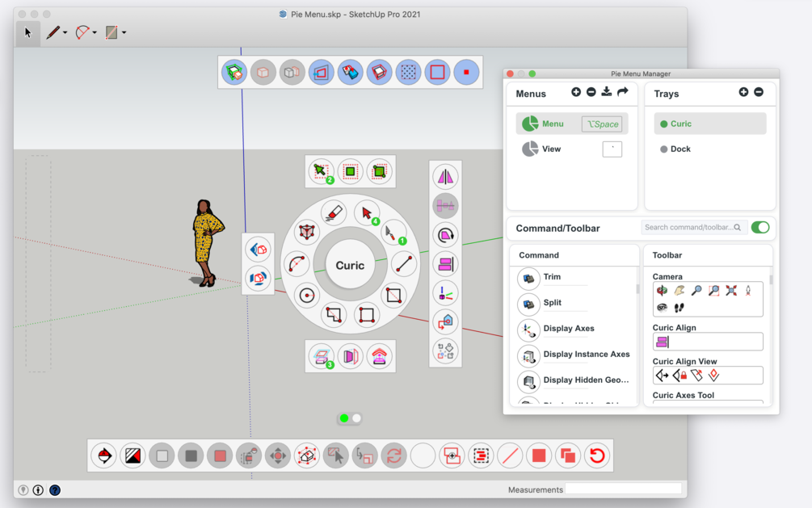Choose the Circle tool in pie menu
Image resolution: width=812 pixels, height=508 pixels.
click(x=307, y=295)
